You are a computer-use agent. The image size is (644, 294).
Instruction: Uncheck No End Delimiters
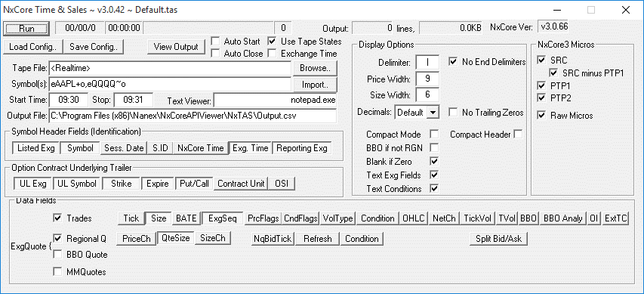(x=453, y=62)
